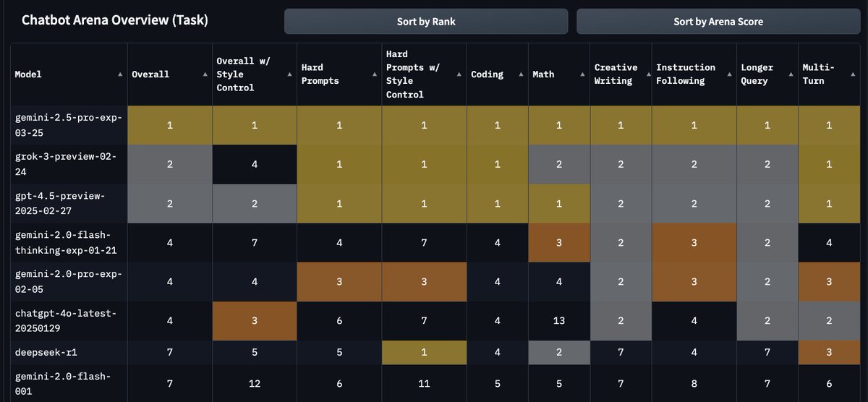Select the Multi-Turn header label
Screen dimensions: 868x402
(819, 74)
